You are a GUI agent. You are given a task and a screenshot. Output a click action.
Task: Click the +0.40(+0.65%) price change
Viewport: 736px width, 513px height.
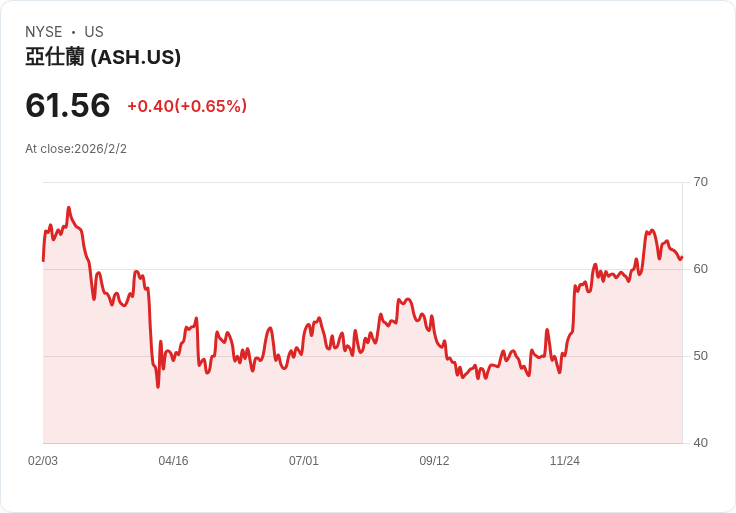(187, 106)
